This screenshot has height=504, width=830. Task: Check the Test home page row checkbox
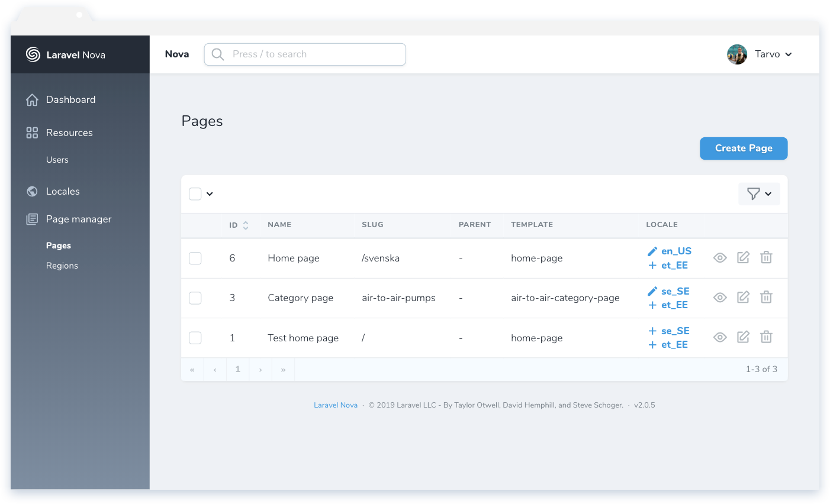pos(195,338)
